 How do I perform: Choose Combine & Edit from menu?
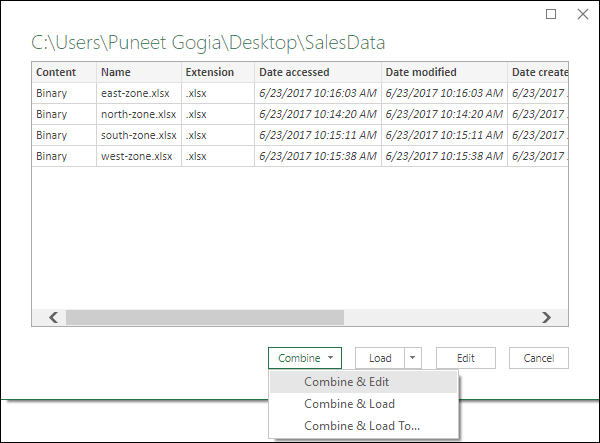(x=363, y=382)
